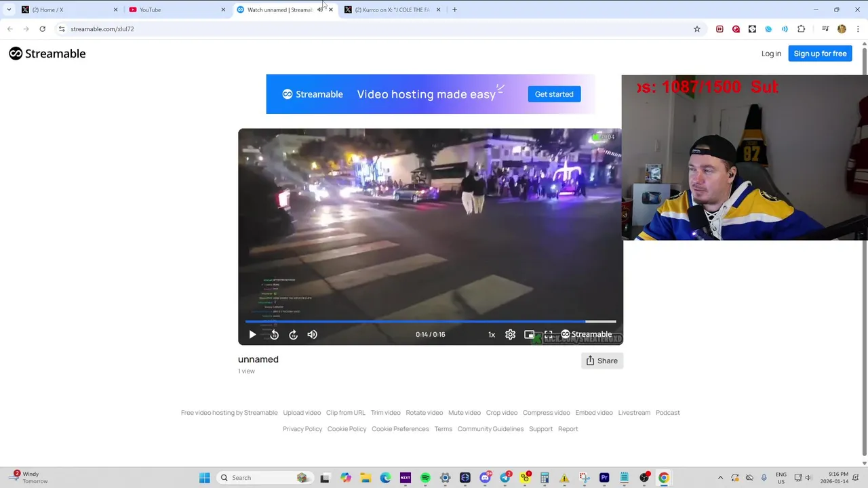This screenshot has width=868, height=488.
Task: Click Embed video link
Action: coord(594,413)
